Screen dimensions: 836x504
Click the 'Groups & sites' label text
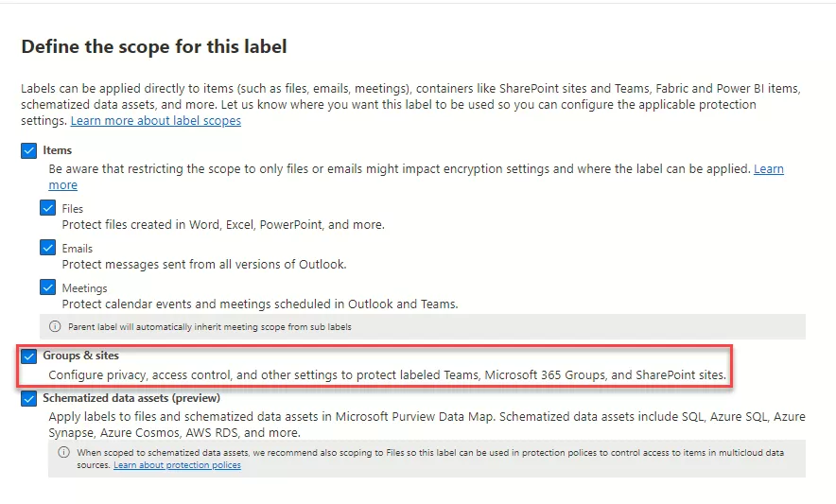point(80,356)
